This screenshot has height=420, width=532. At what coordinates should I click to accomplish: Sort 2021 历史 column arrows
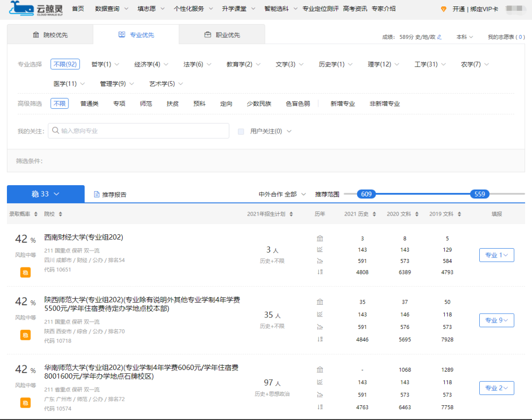[374, 214]
